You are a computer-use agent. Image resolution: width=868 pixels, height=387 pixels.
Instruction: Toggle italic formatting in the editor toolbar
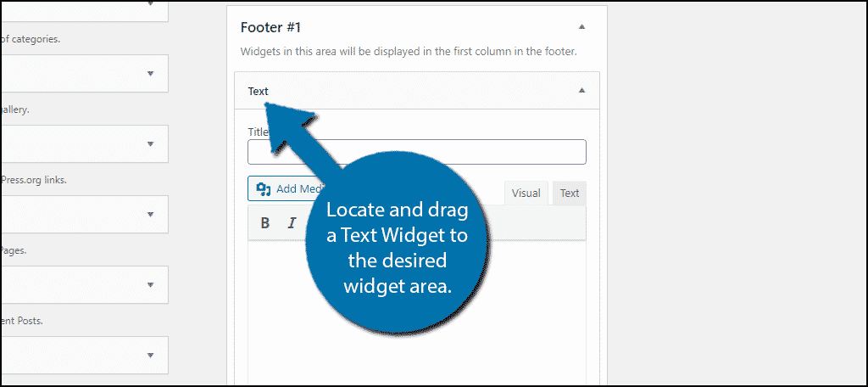(x=292, y=223)
